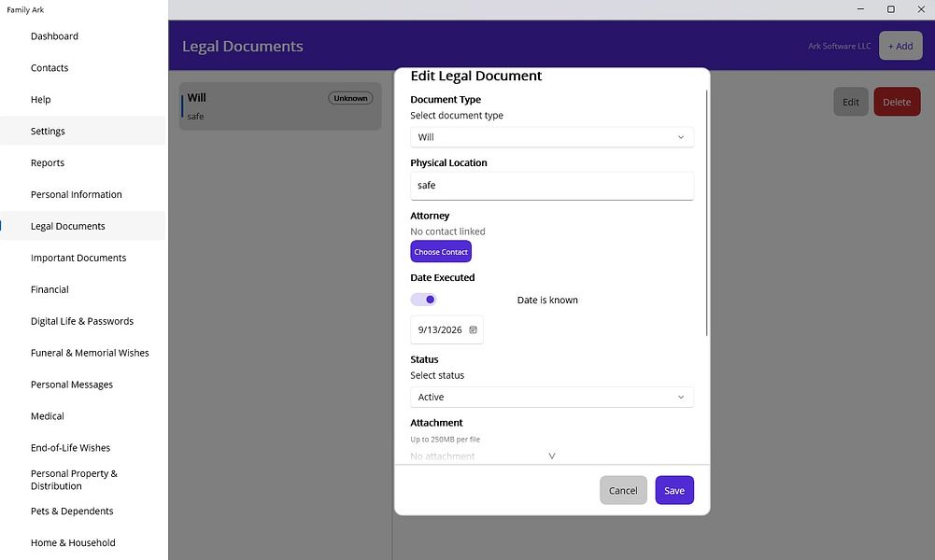Save the legal document edits
Image resolution: width=935 pixels, height=560 pixels.
click(x=674, y=490)
